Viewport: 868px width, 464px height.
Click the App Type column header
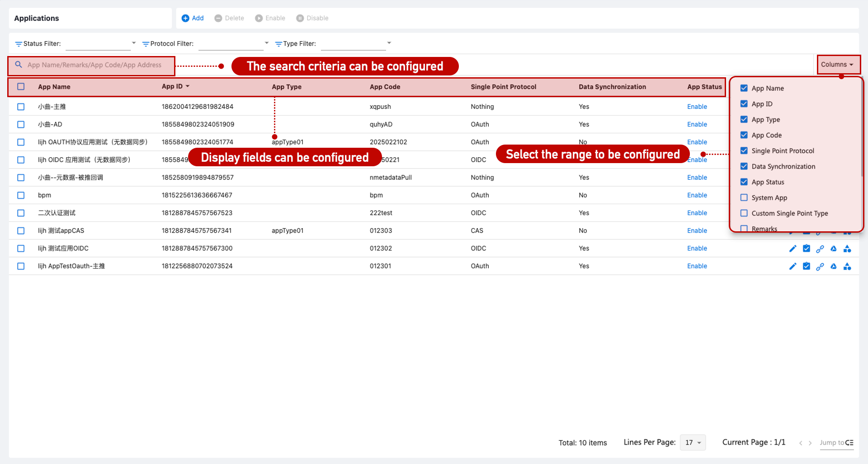(287, 86)
